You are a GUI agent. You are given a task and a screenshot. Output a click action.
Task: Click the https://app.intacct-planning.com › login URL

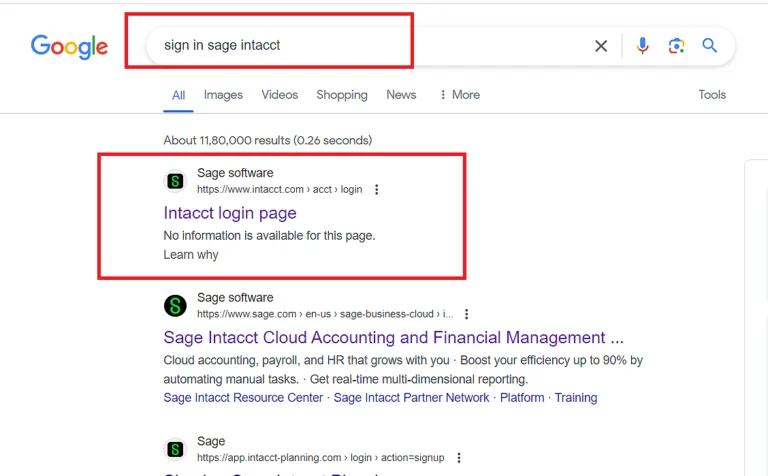click(x=321, y=457)
